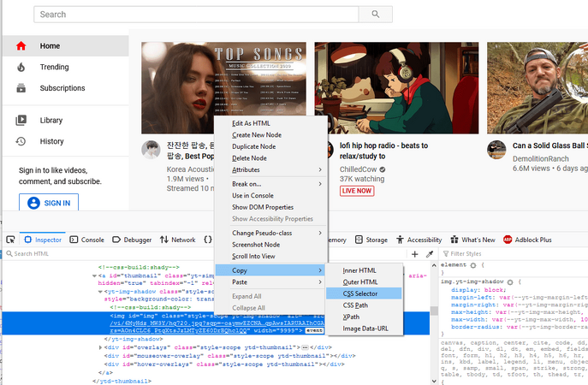Click the target icon beside img.yt-img-shadow

(x=510, y=281)
